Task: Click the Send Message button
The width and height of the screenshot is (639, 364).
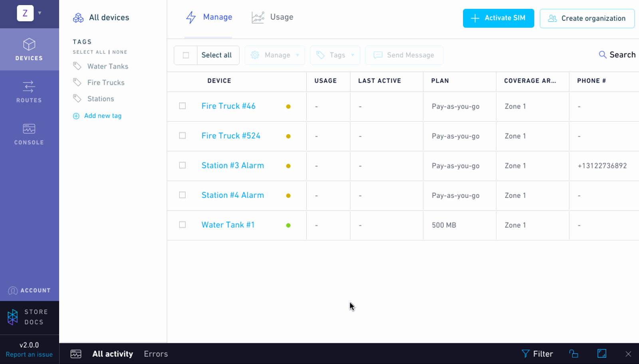Action: [404, 55]
